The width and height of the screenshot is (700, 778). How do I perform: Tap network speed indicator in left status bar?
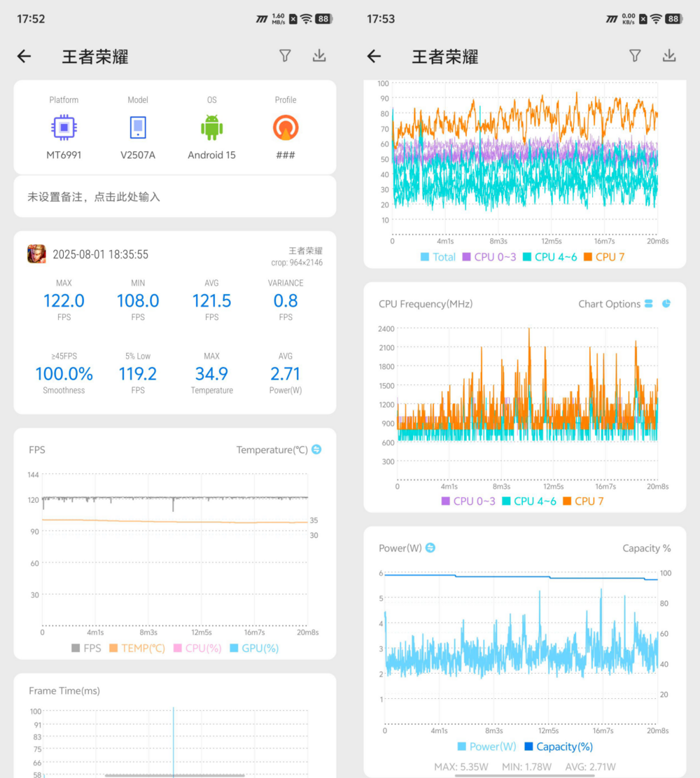point(279,19)
